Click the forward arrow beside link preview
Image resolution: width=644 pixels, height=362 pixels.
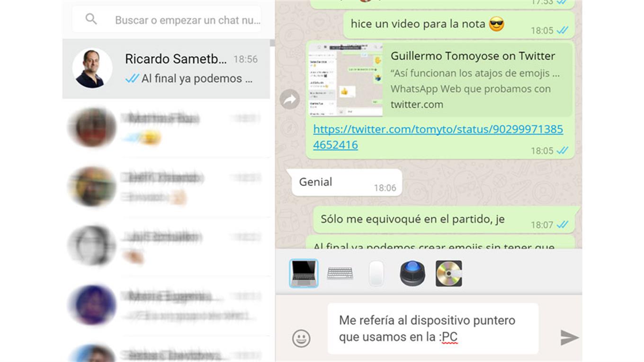point(289,99)
